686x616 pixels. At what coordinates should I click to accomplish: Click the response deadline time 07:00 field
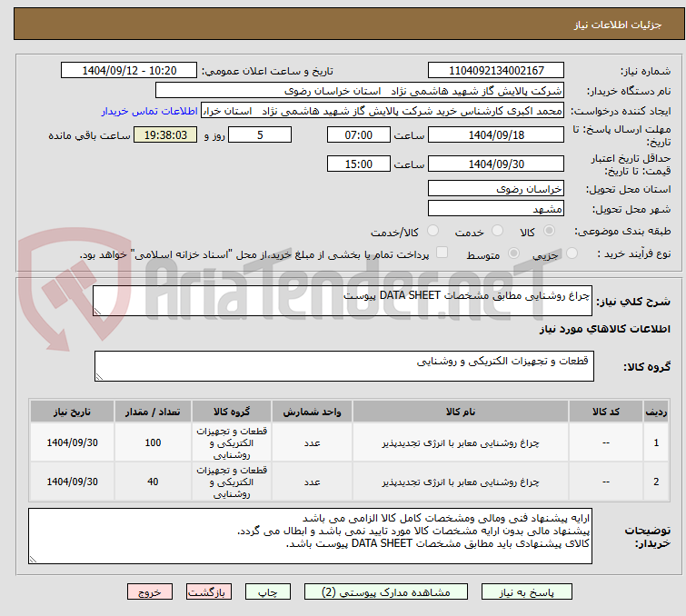coord(358,134)
